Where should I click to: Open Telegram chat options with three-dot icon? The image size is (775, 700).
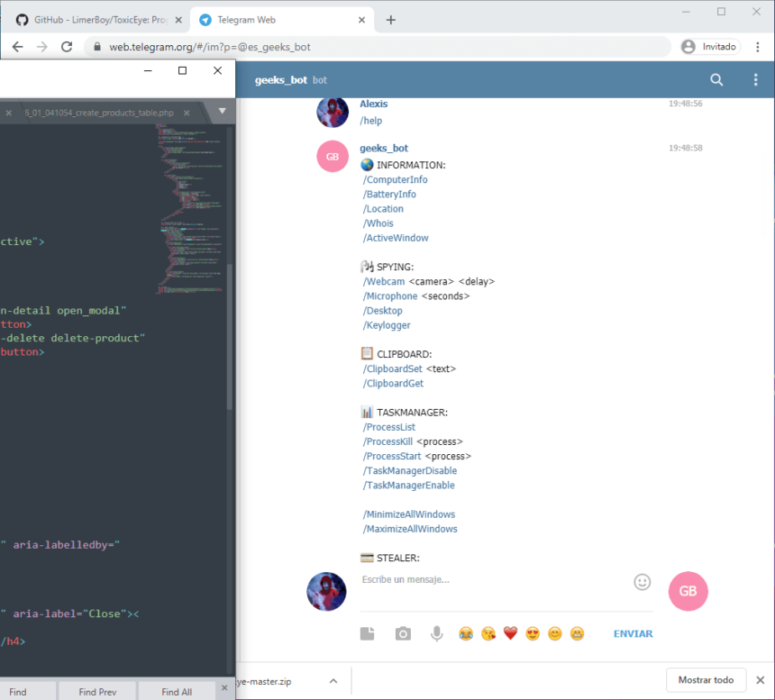[x=755, y=79]
